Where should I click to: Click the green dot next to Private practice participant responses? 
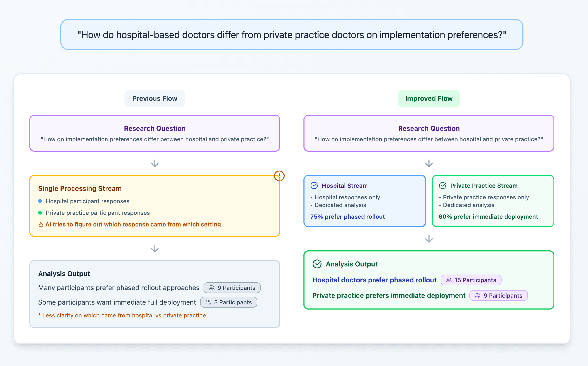coord(40,213)
